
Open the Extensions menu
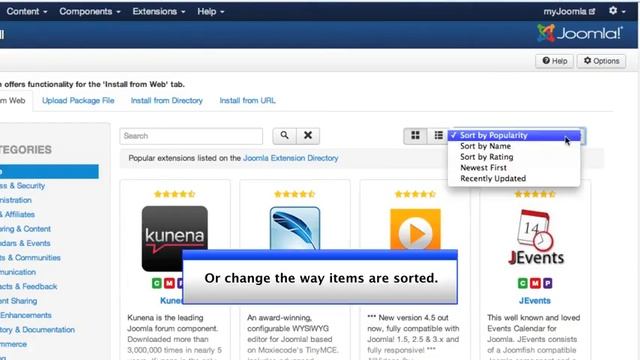coord(159,11)
